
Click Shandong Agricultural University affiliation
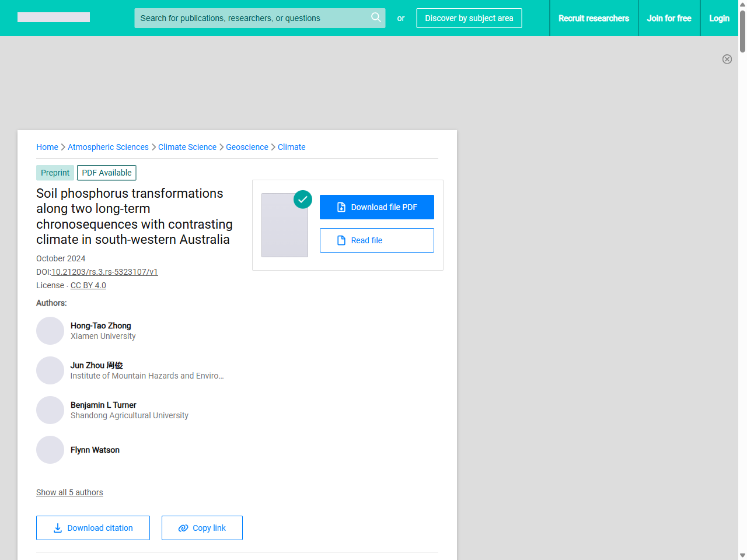tap(130, 415)
